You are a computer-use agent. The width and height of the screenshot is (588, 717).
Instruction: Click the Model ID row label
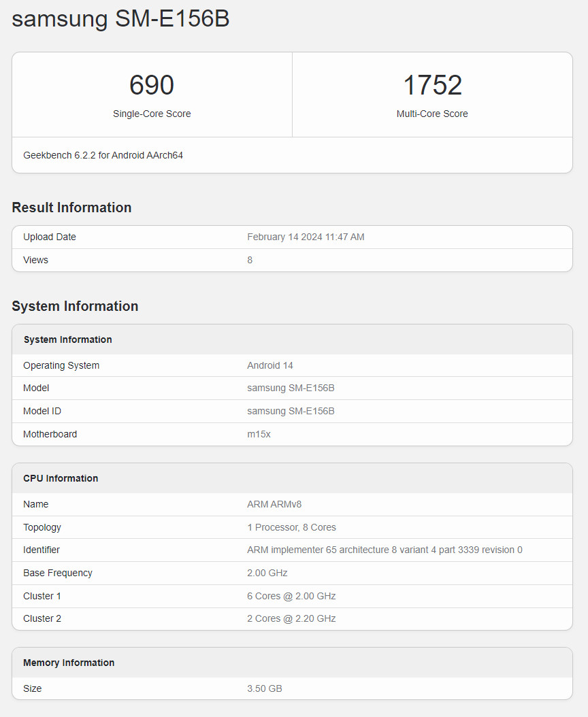42,411
